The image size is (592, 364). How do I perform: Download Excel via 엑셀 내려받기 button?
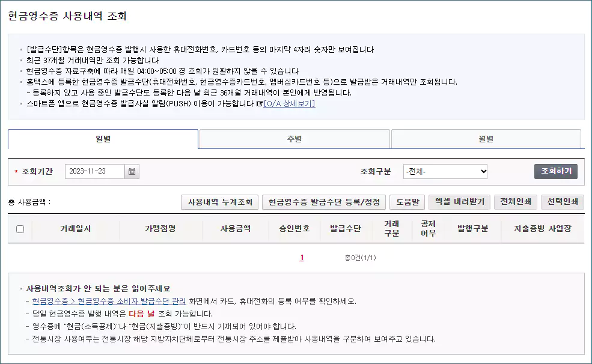[x=458, y=202]
